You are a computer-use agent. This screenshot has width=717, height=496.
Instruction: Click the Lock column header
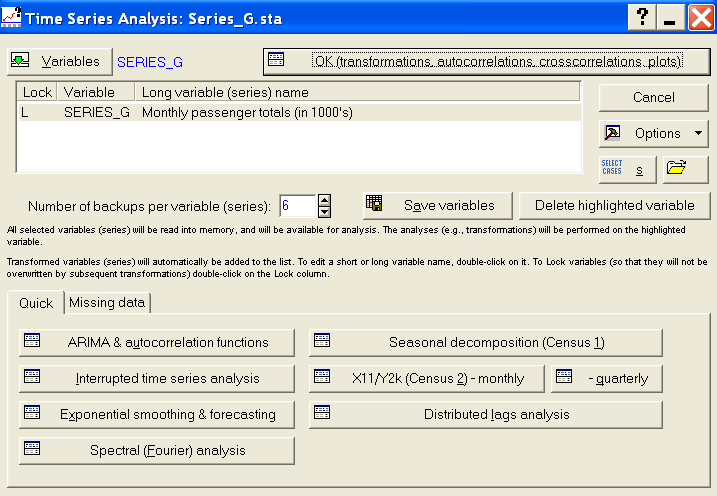[x=37, y=92]
